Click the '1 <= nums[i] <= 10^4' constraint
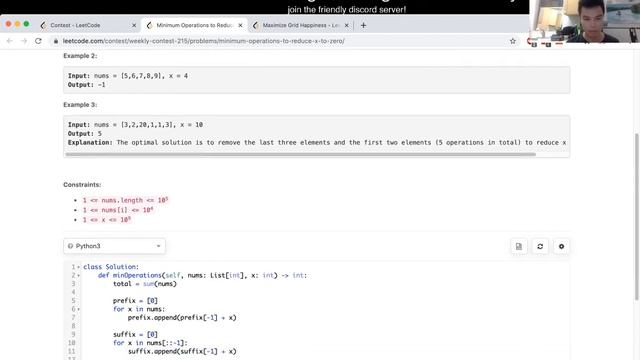Screen dimensions: 640x360 [x=118, y=210]
